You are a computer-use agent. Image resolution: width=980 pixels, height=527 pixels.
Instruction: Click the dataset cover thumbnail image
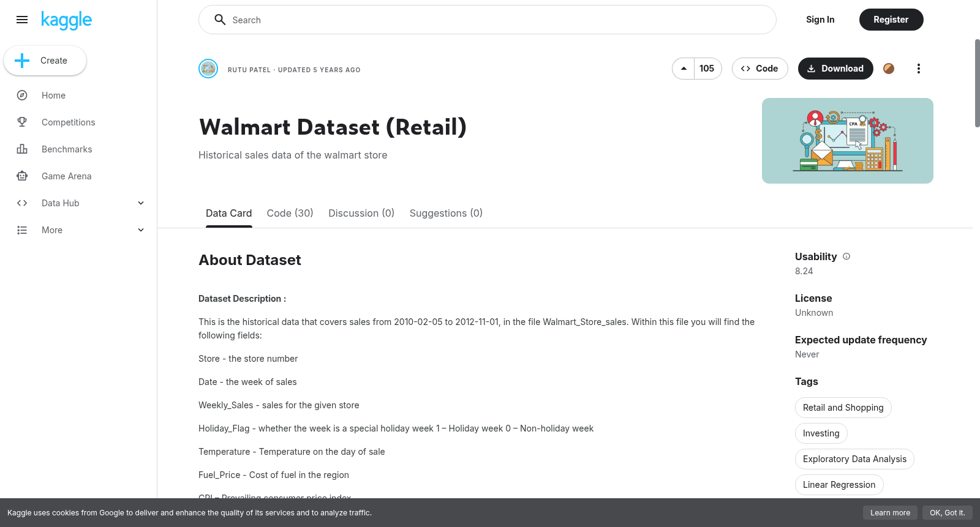click(848, 141)
